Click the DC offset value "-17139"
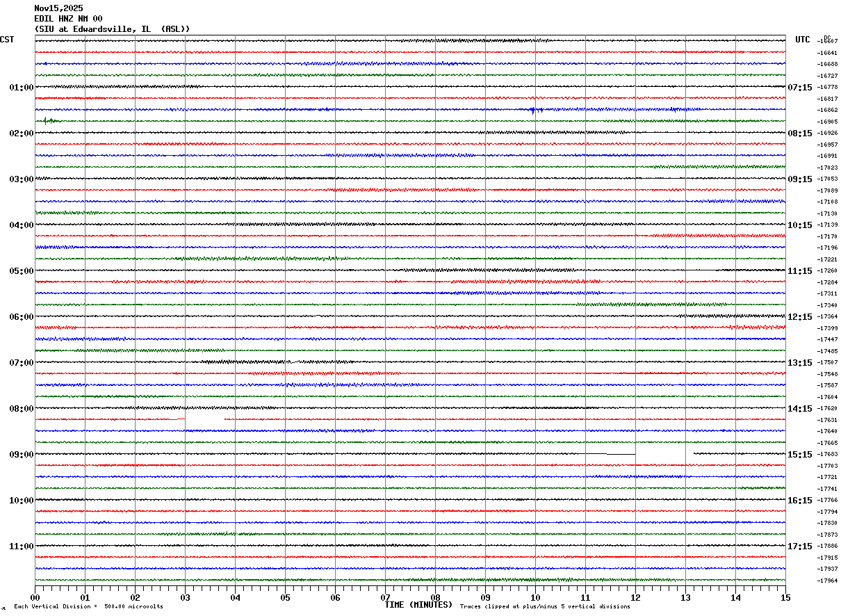This screenshot has width=841, height=616. (x=828, y=225)
